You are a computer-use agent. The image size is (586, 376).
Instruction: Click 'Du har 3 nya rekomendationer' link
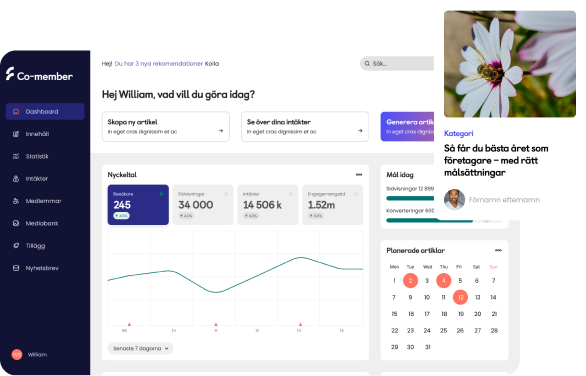[158, 64]
